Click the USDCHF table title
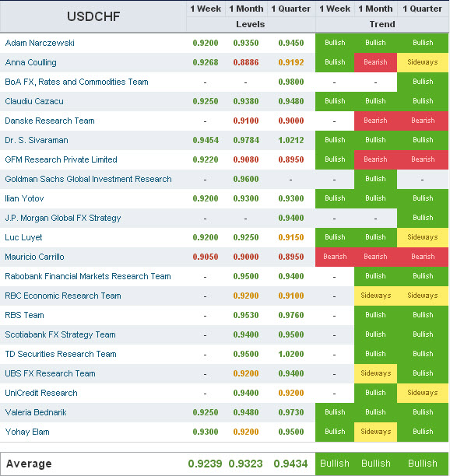 pyautogui.click(x=93, y=16)
